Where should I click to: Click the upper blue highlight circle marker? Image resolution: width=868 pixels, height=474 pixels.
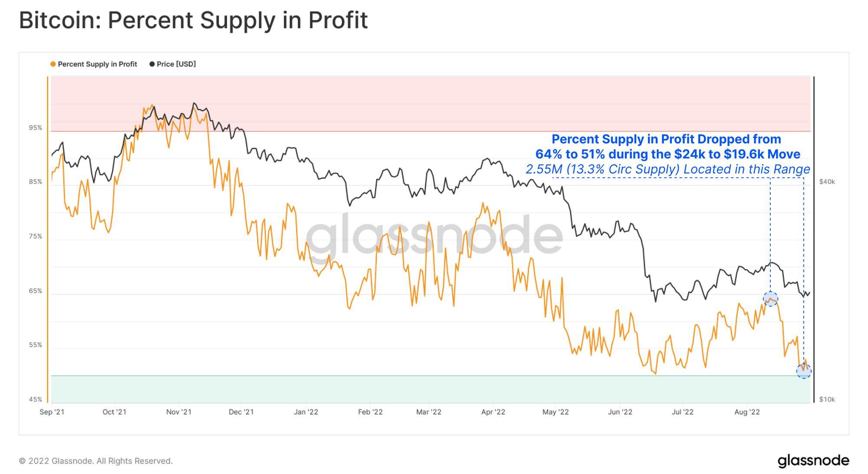pos(770,299)
